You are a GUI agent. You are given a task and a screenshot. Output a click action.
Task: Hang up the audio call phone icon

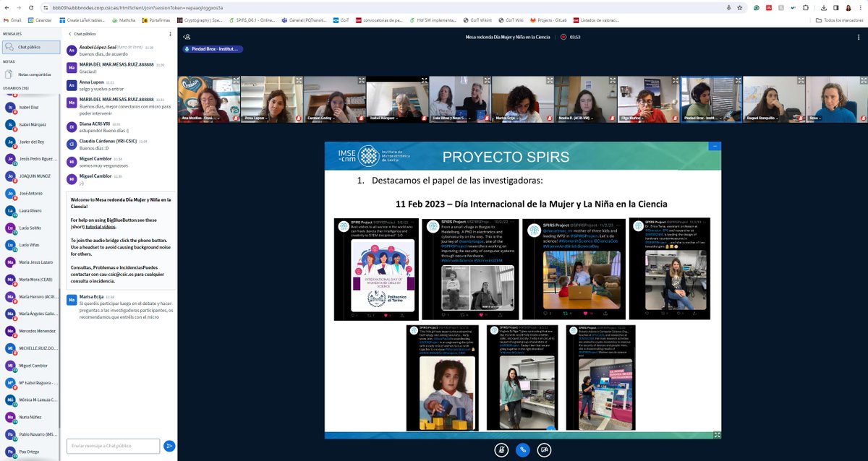[522, 449]
